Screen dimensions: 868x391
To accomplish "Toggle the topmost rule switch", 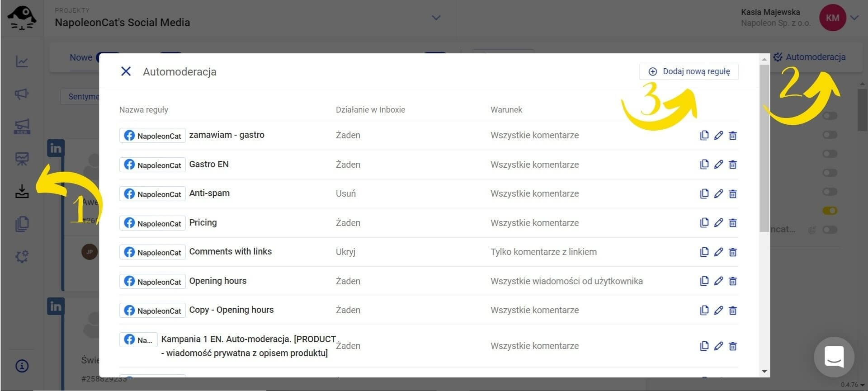I will point(830,116).
